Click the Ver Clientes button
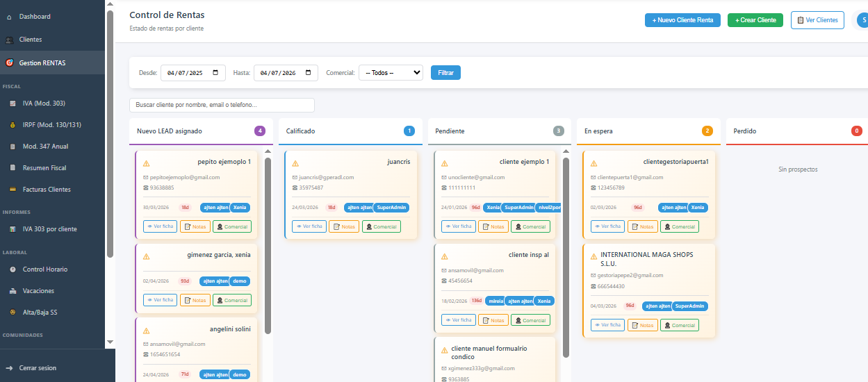868x382 pixels. point(817,20)
